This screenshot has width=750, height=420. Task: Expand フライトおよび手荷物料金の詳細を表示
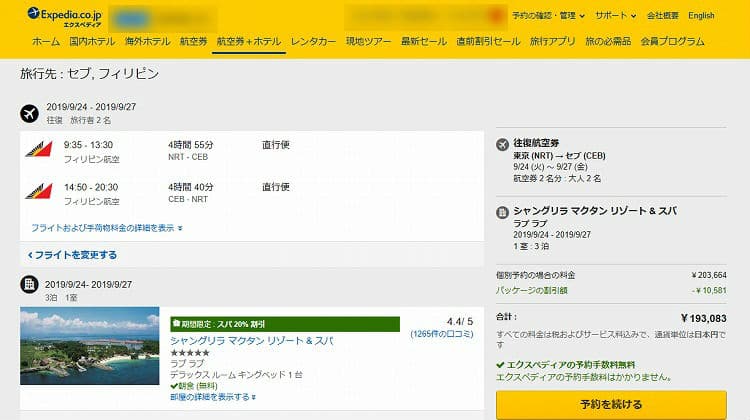pos(107,228)
